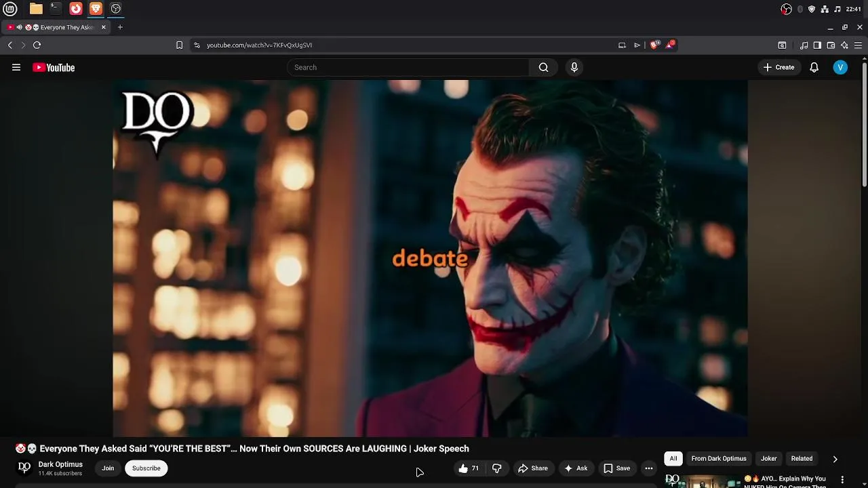Toggle the browser sidebar panel
868x488 pixels.
coord(817,45)
